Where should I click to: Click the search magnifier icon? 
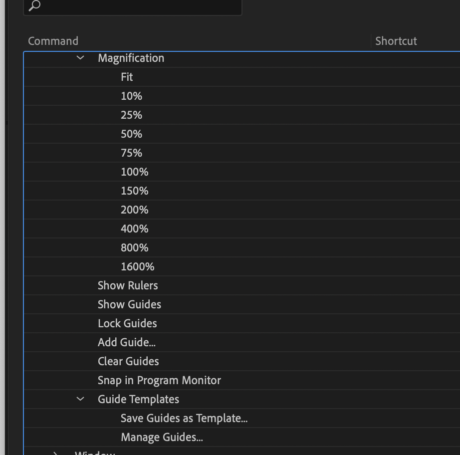pyautogui.click(x=34, y=5)
